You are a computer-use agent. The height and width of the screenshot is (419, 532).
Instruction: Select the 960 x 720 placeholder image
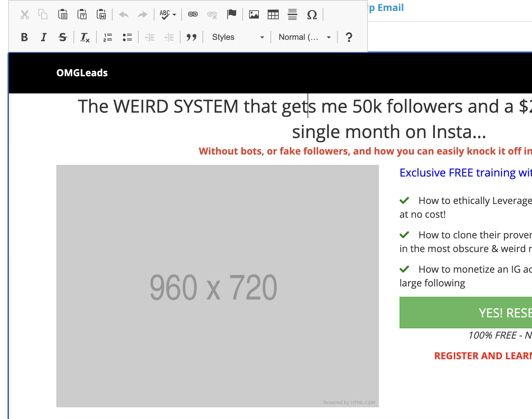217,286
